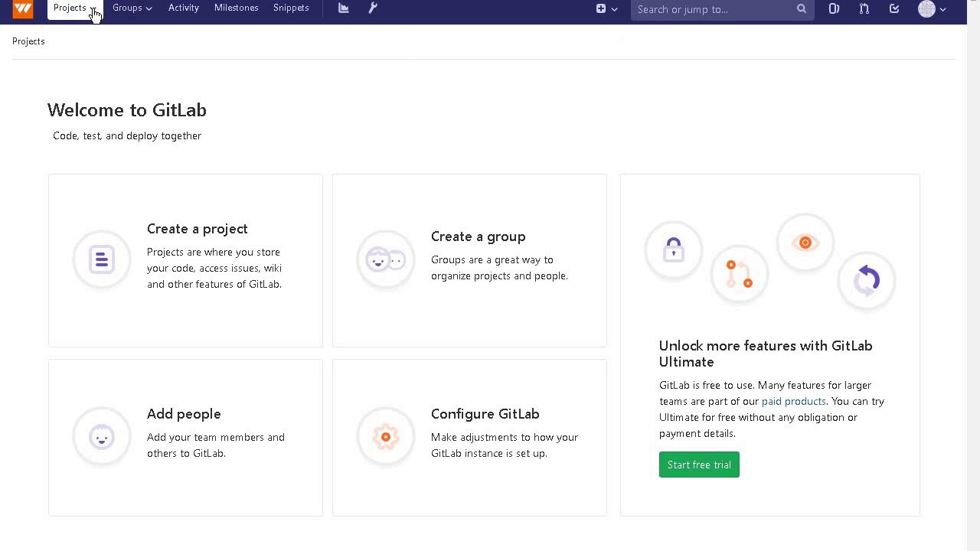Click the lock illustration icon
Image resolution: width=980 pixels, height=551 pixels.
(x=674, y=249)
